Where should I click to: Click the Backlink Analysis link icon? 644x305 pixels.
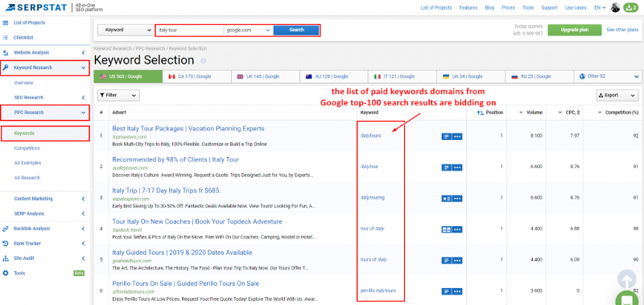click(6, 229)
